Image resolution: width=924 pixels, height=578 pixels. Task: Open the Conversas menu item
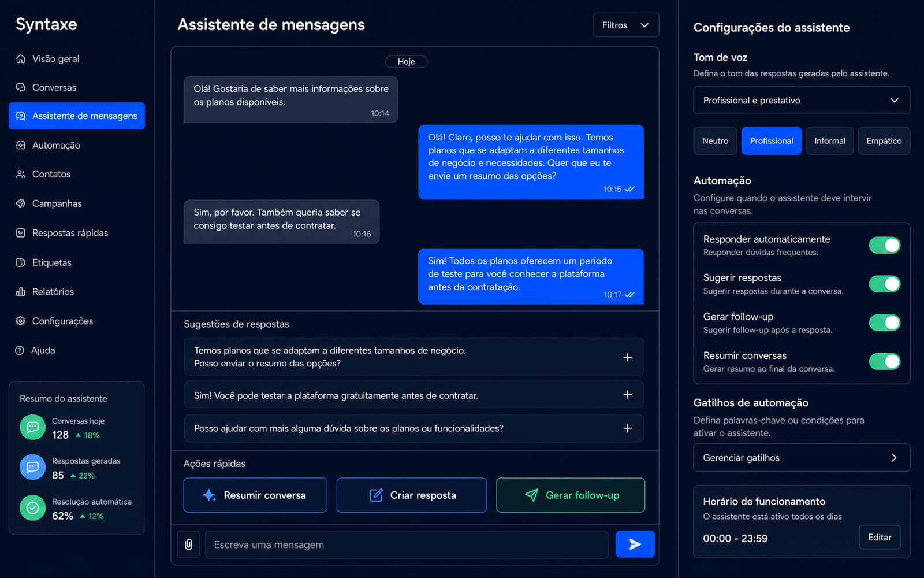tap(77, 87)
